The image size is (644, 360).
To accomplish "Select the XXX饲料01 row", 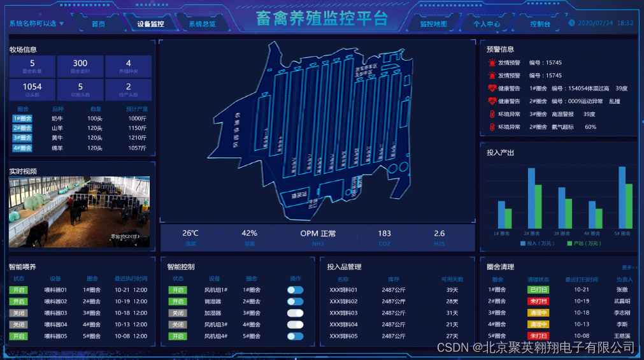I will (397, 290).
